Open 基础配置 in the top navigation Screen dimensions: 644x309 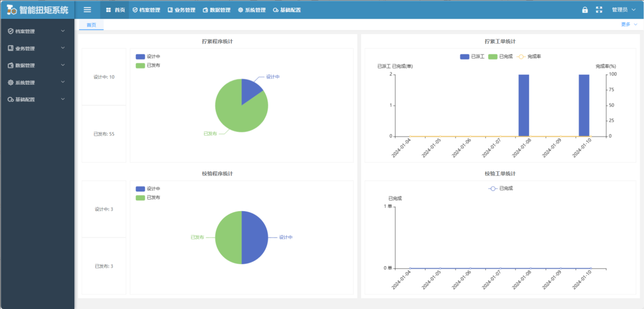(x=287, y=10)
